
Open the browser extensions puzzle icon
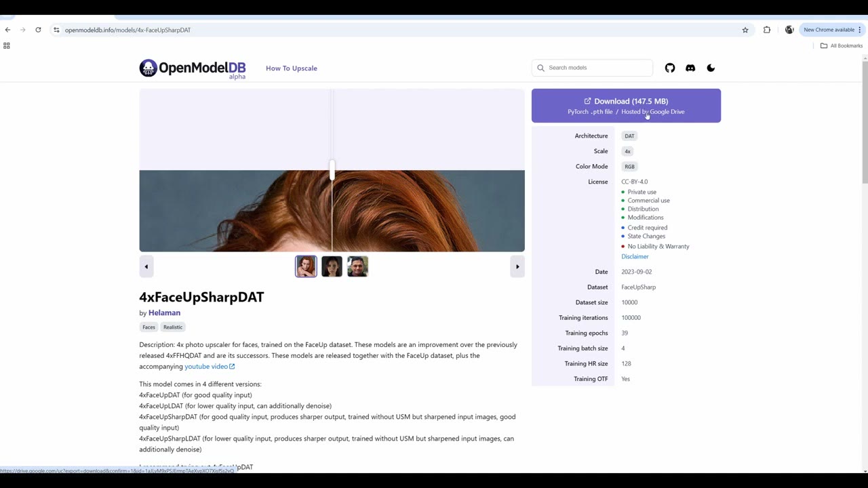point(767,30)
